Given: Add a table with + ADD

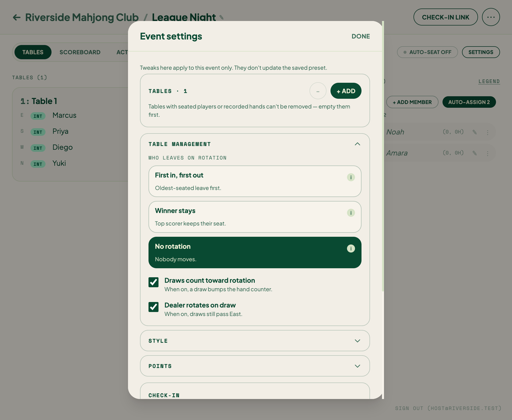Looking at the screenshot, I should click(346, 91).
